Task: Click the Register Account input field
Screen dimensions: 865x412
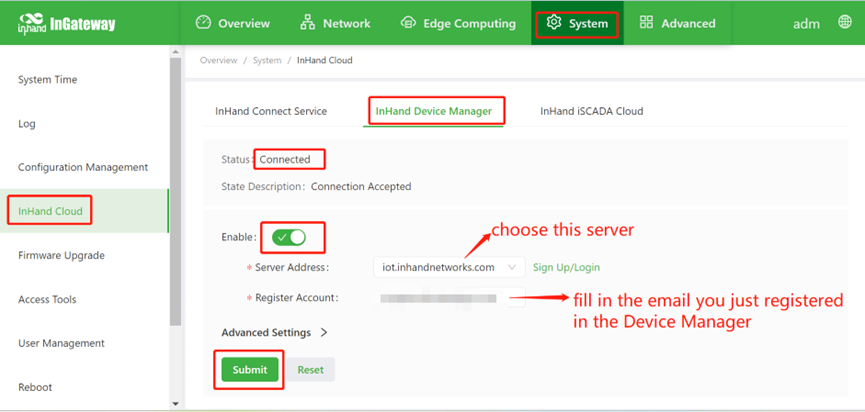Action: (449, 298)
